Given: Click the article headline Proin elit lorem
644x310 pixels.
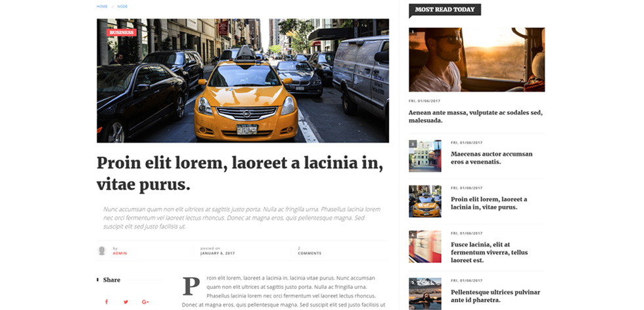Looking at the screenshot, I should point(240,174).
